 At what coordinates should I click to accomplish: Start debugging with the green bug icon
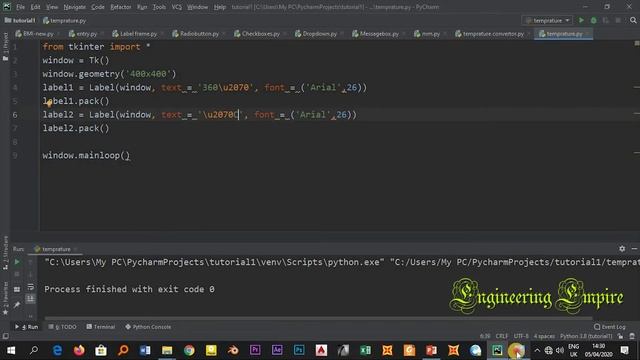pos(593,20)
